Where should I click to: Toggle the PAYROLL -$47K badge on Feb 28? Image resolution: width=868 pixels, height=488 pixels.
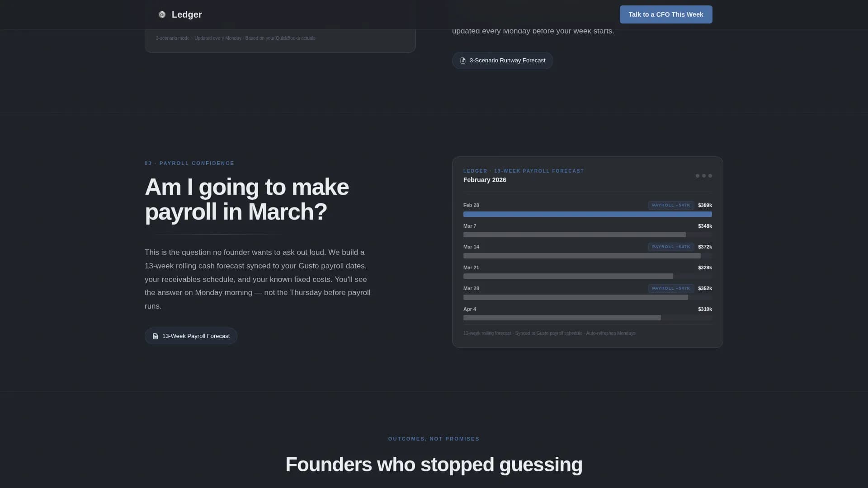tap(671, 205)
